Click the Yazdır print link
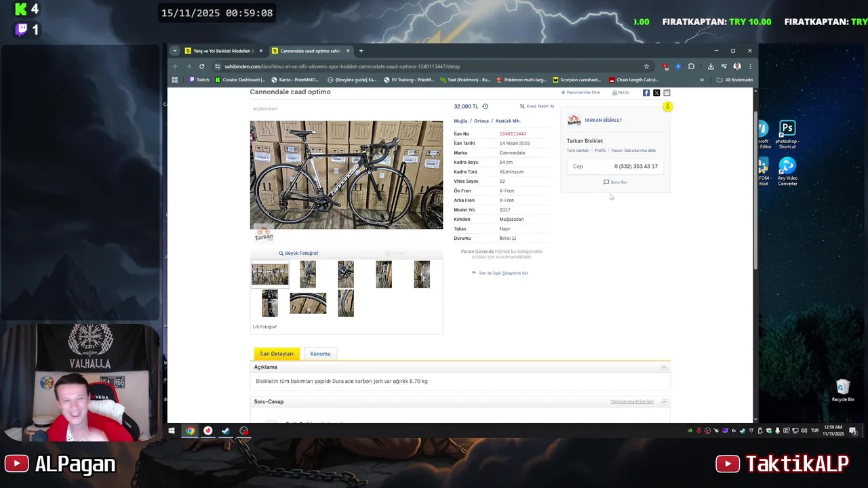Viewport: 868px width, 488px height. coord(621,93)
